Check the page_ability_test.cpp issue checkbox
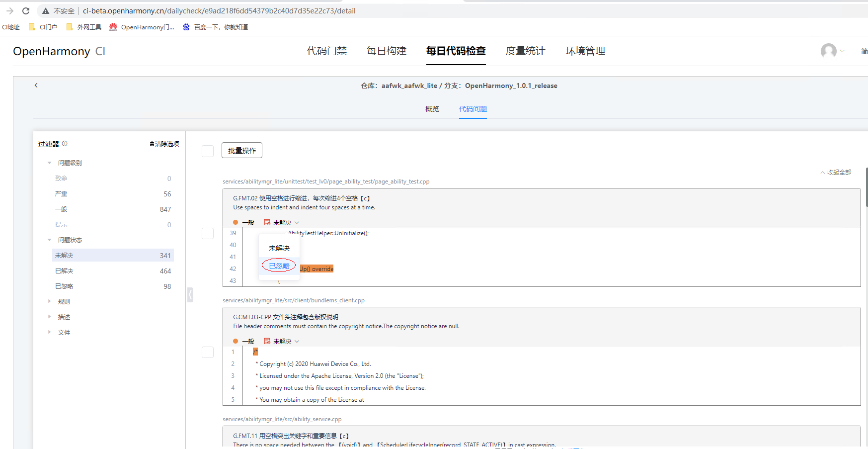868x449 pixels. (208, 233)
